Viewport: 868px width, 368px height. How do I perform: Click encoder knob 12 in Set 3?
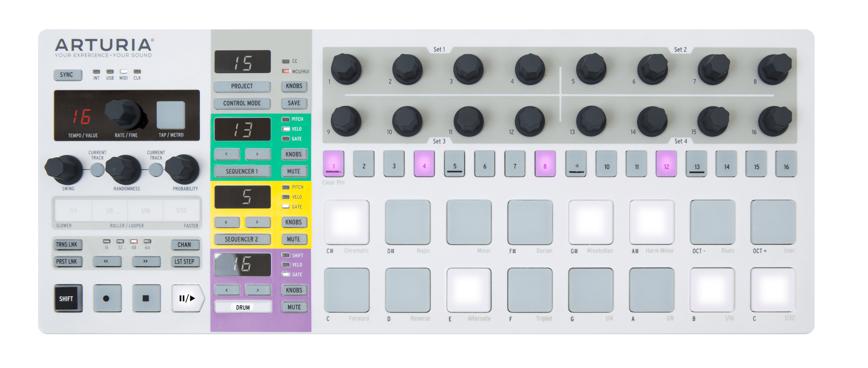click(529, 121)
